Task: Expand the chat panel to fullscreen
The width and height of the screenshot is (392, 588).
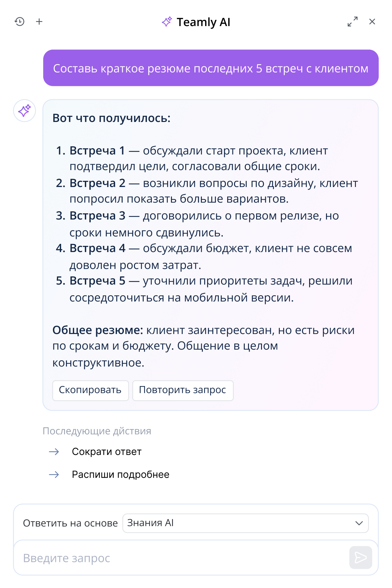Action: click(x=353, y=21)
